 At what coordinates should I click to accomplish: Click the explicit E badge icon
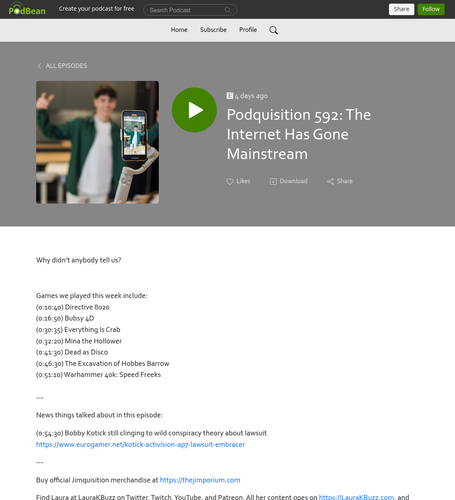click(230, 96)
